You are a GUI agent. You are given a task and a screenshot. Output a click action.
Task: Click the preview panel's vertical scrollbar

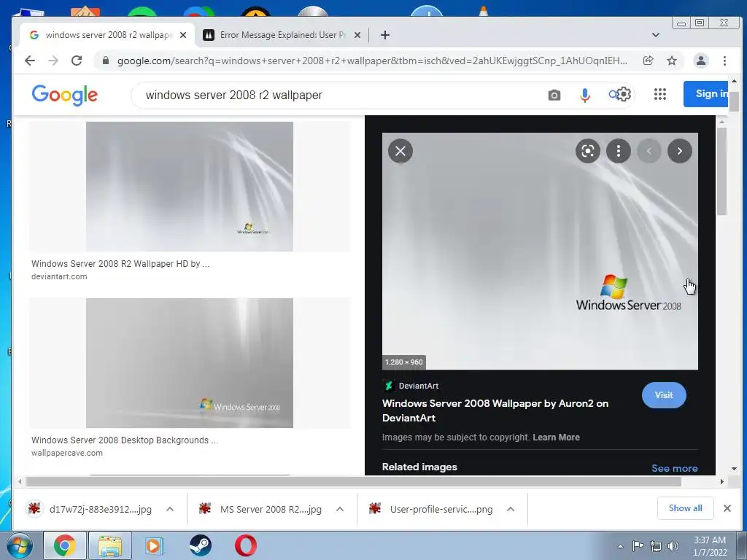[x=721, y=171]
